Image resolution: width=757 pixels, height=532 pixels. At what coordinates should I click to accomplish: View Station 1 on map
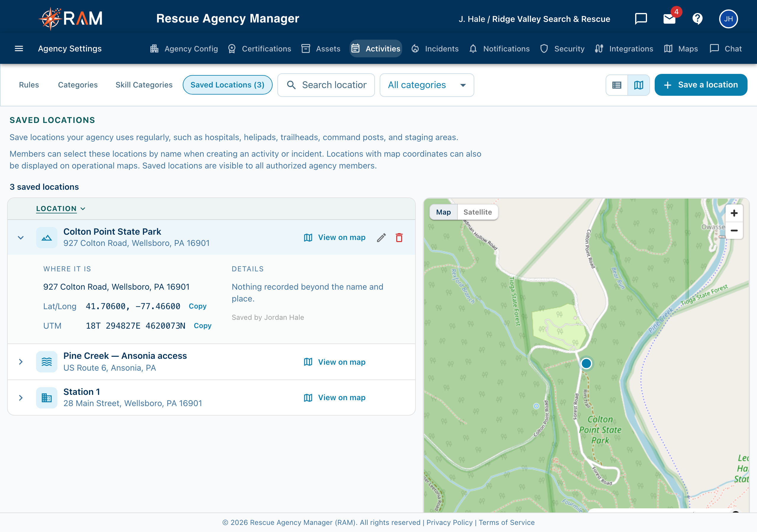[x=334, y=398]
